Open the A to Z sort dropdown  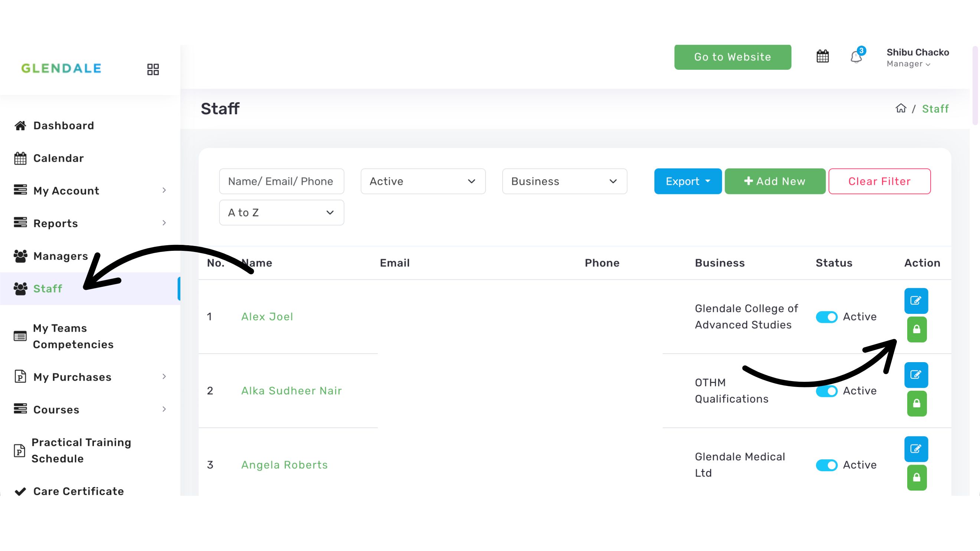point(281,213)
